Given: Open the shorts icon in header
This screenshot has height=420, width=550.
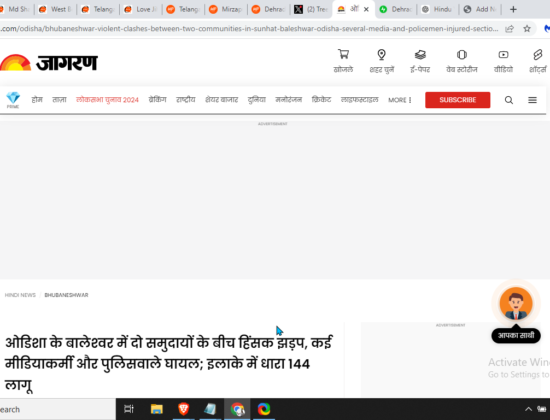Looking at the screenshot, I should pyautogui.click(x=538, y=55).
